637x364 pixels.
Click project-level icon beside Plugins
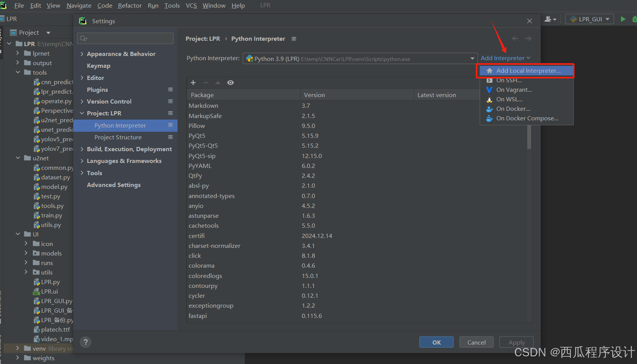pos(171,89)
